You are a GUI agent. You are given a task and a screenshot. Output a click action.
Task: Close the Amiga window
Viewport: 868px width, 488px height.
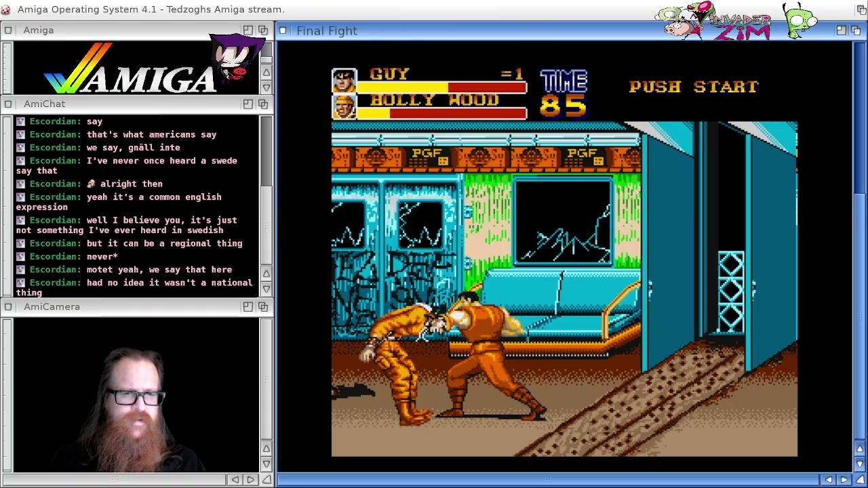point(7,30)
